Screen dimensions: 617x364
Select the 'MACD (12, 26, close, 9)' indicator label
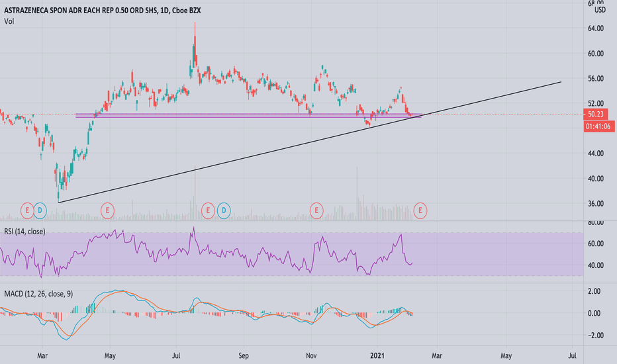pyautogui.click(x=38, y=294)
